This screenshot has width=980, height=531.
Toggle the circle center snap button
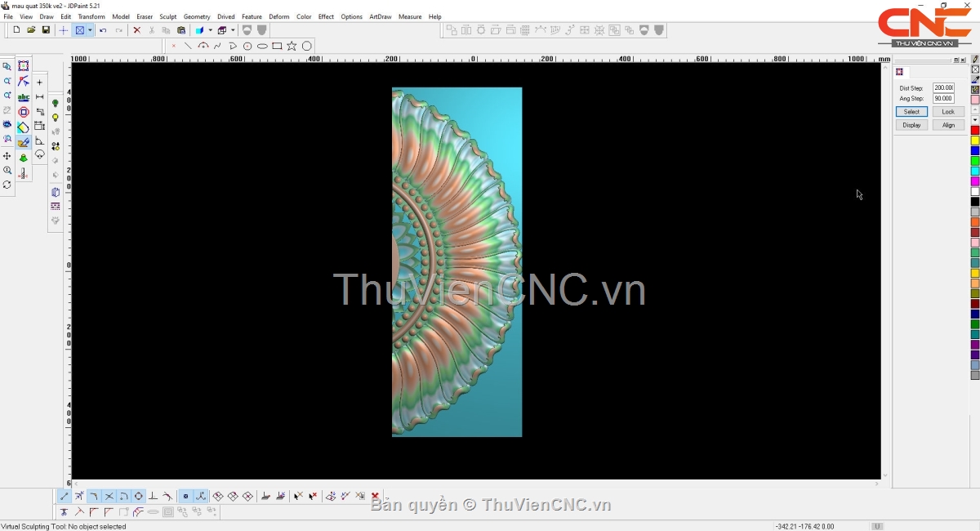138,496
